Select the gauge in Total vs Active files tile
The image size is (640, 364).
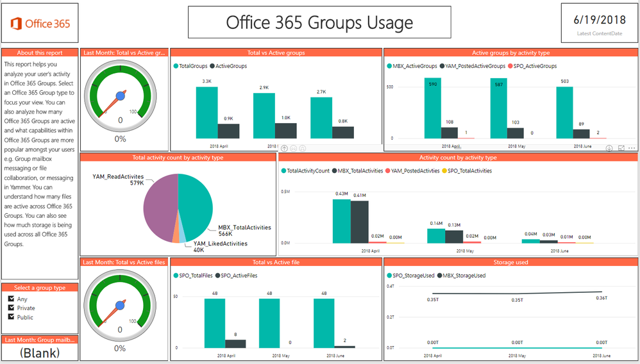pos(120,306)
